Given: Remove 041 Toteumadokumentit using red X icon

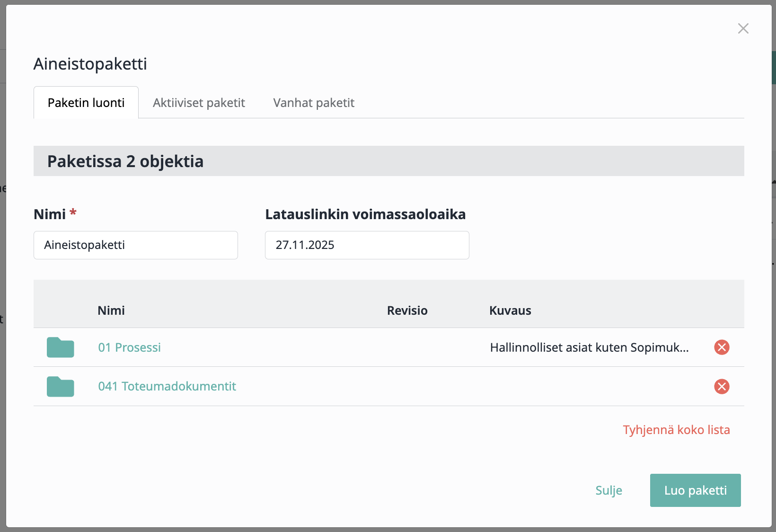Looking at the screenshot, I should (x=722, y=387).
